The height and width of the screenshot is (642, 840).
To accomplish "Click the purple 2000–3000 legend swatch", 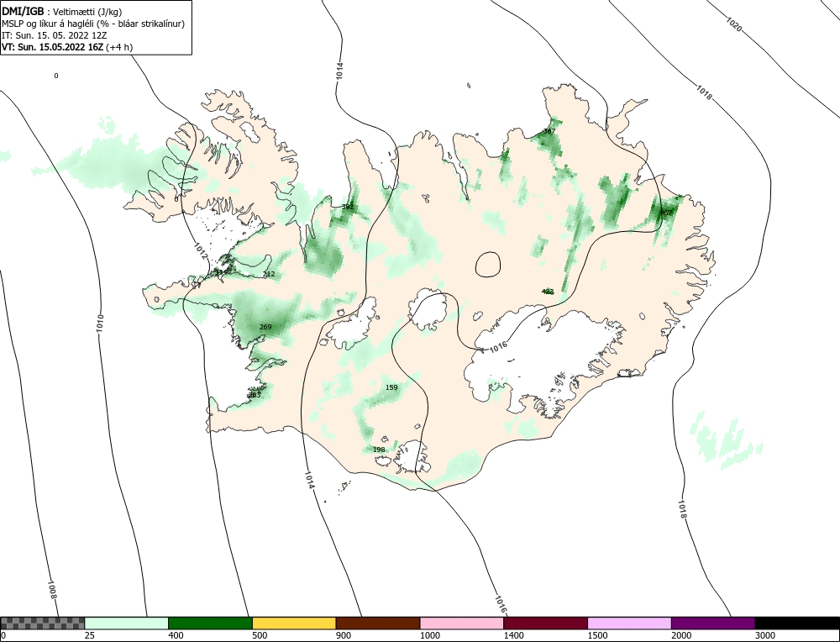I will (x=713, y=624).
